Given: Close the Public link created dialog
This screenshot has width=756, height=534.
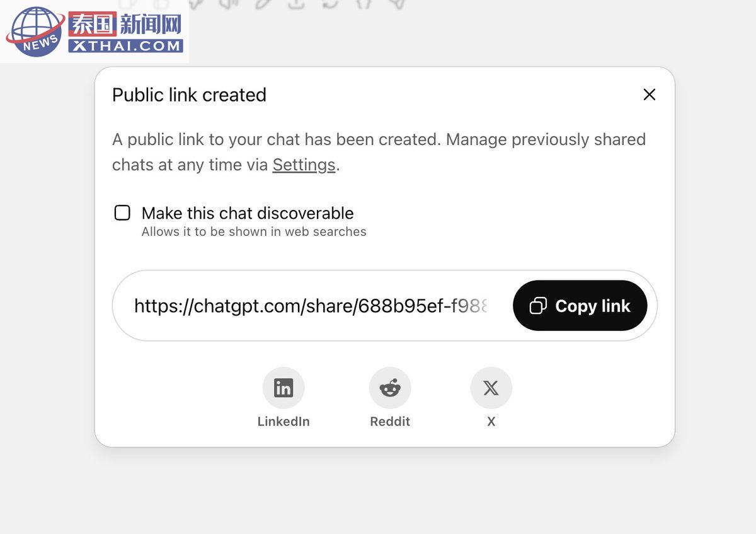Looking at the screenshot, I should 650,95.
